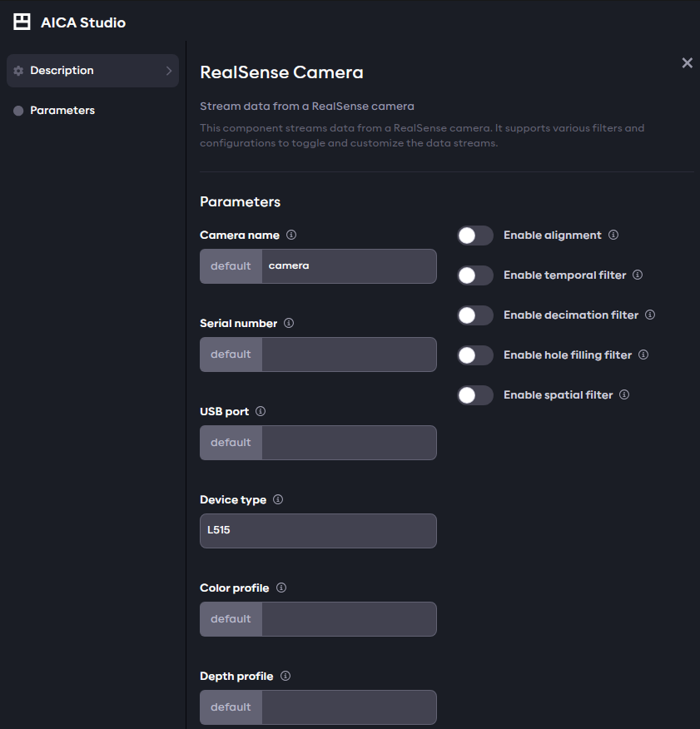Screen dimensions: 700x729
Task: Show info for Enable hole filling filter
Action: click(x=643, y=355)
